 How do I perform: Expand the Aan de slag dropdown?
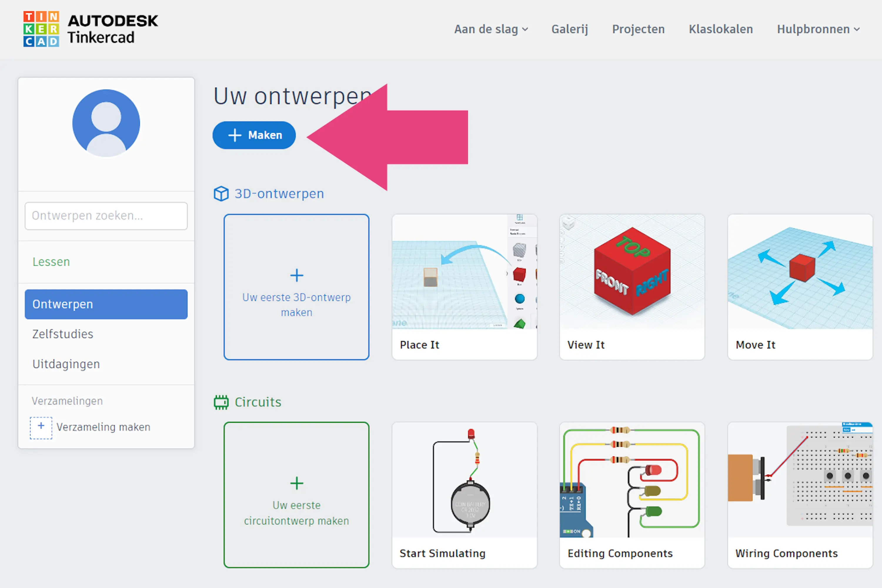pos(491,29)
